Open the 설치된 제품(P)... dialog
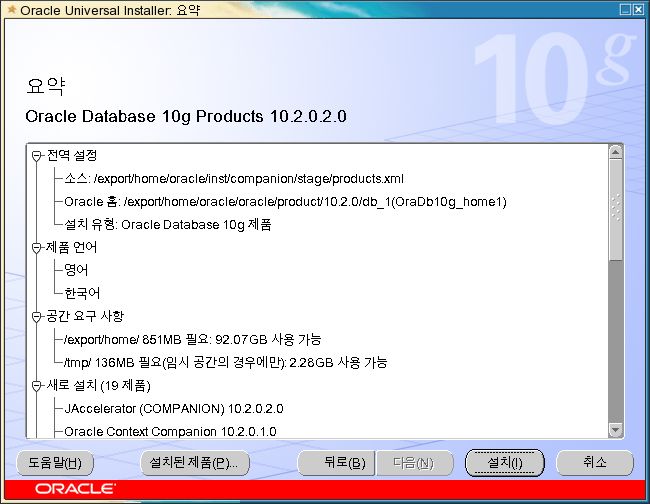Screen dimensions: 650x504 195,463
